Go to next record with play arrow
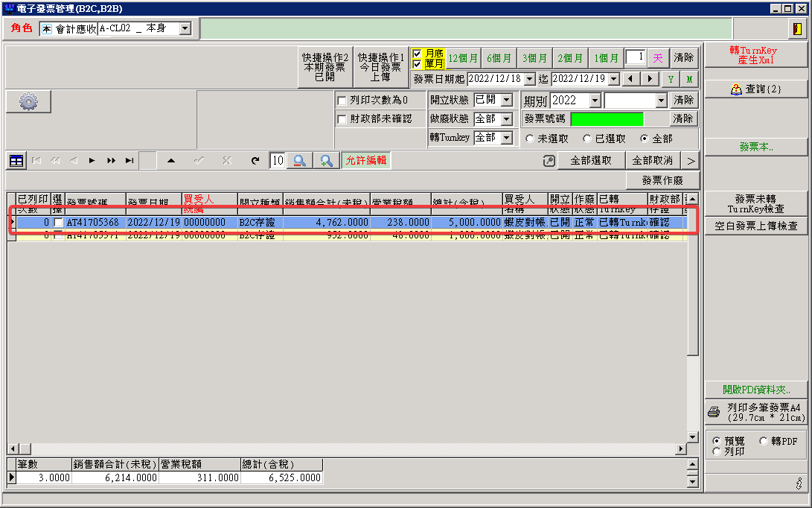 point(92,161)
